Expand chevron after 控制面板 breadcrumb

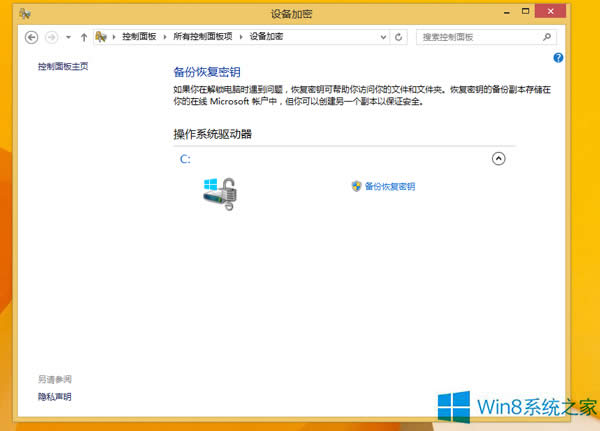pos(165,37)
